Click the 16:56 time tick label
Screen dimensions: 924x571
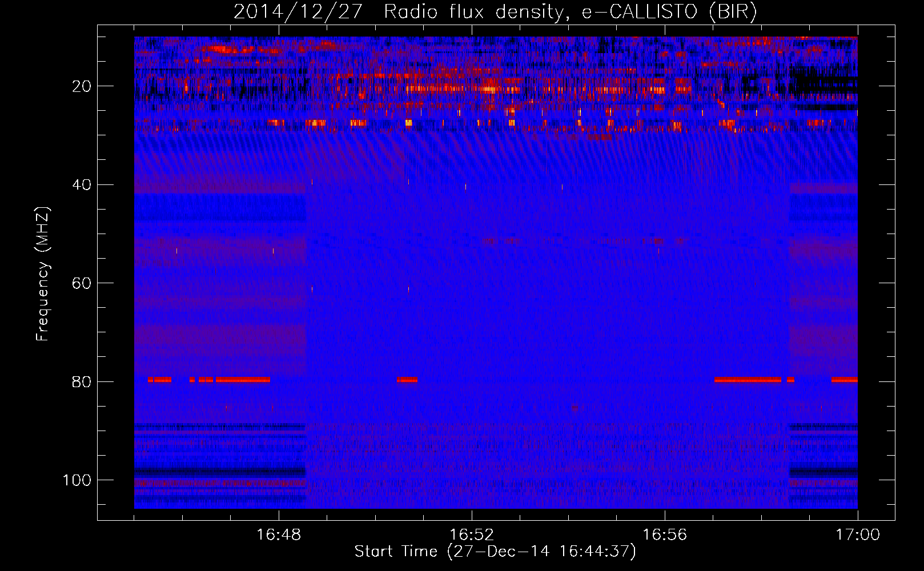665,535
